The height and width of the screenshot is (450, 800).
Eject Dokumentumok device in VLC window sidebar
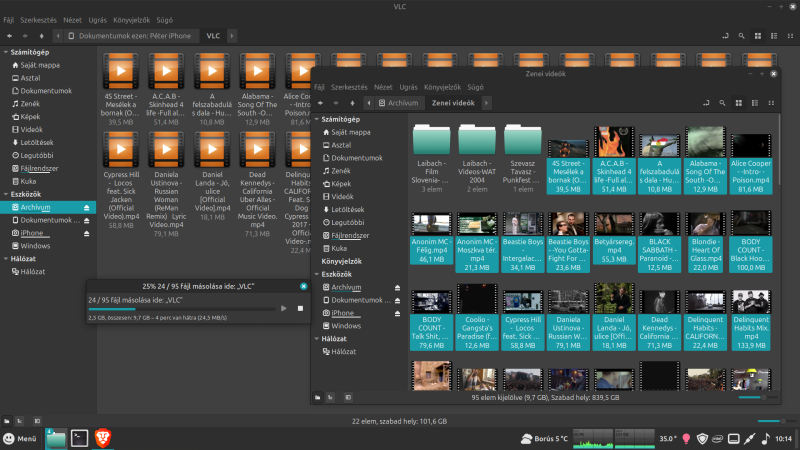86,220
